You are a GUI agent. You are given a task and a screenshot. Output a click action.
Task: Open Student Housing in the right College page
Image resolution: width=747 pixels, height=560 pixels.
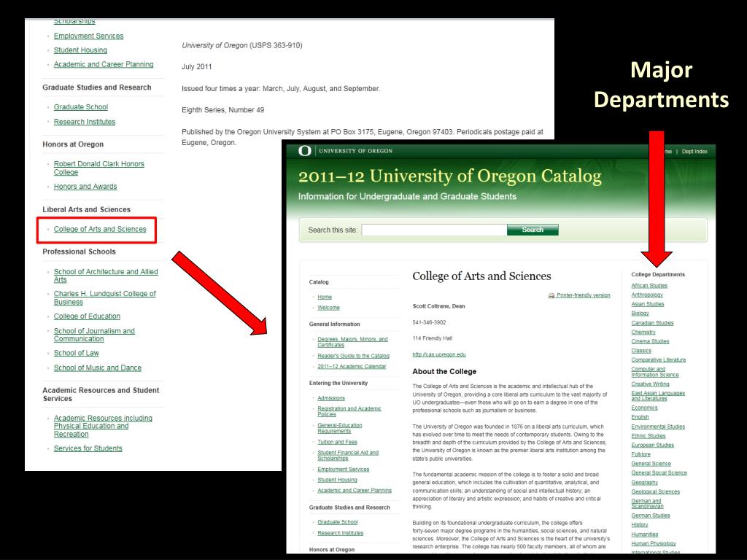tap(337, 480)
